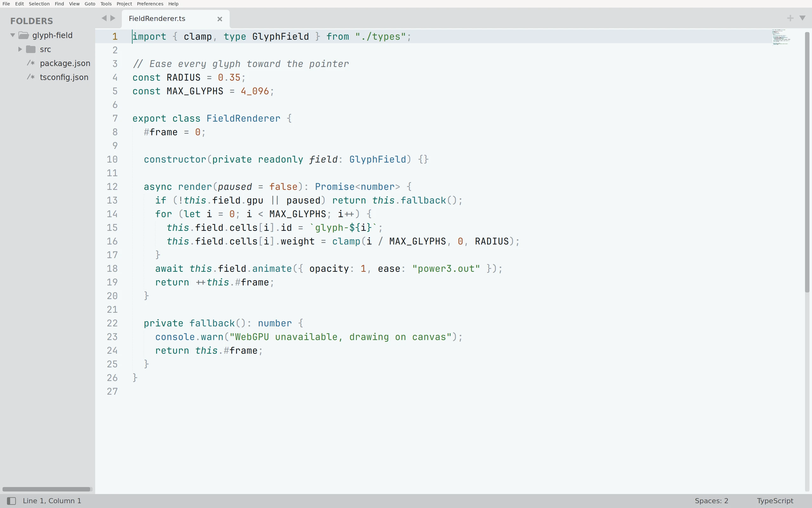The image size is (812, 508).
Task: Open the tab list dropdown arrow
Action: point(802,18)
